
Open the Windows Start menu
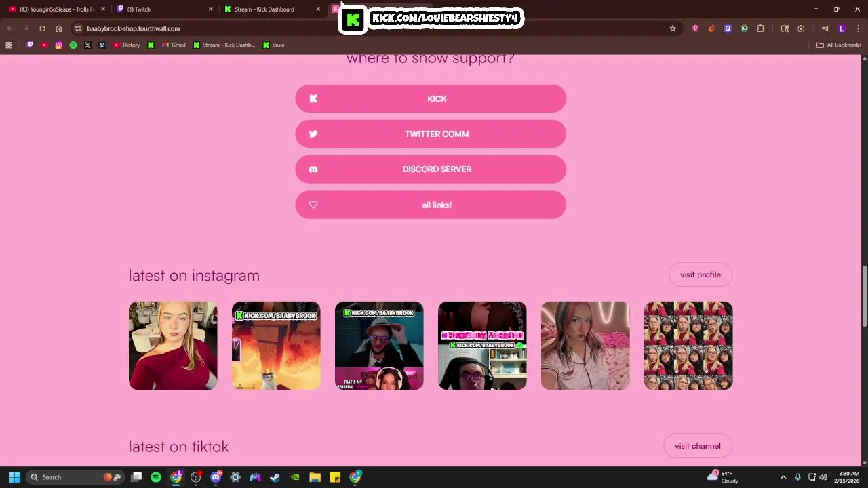pyautogui.click(x=14, y=477)
